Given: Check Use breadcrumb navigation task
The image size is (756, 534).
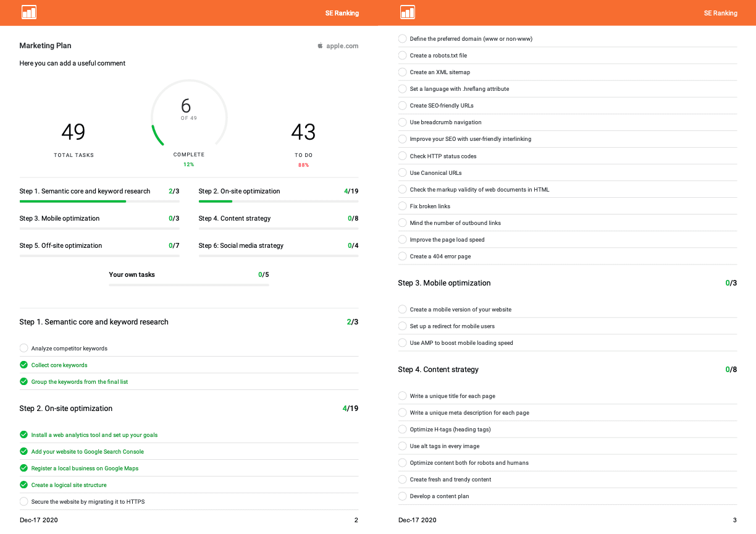Looking at the screenshot, I should [x=403, y=122].
